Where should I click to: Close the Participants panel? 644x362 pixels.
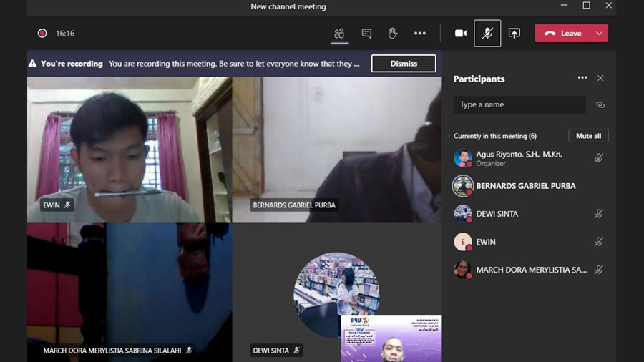coord(600,78)
